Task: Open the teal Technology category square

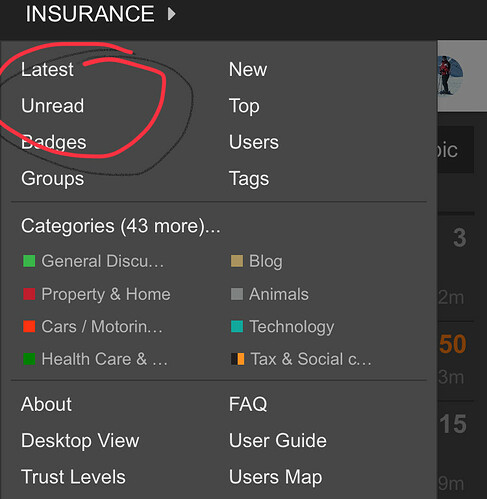Action: [x=237, y=326]
